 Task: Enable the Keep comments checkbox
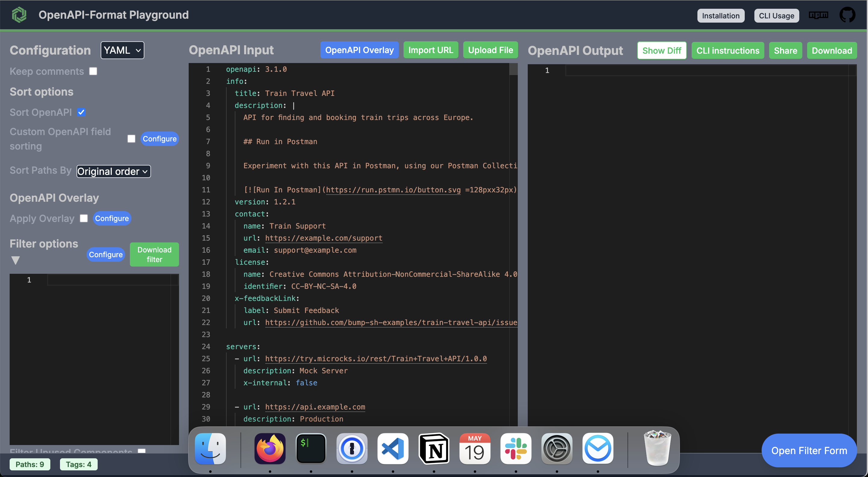coord(93,71)
